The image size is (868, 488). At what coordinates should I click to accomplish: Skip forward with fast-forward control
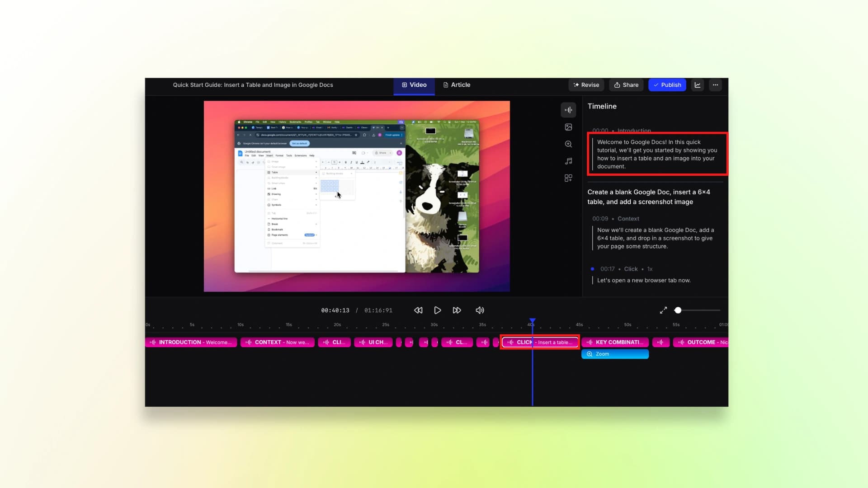coord(457,310)
